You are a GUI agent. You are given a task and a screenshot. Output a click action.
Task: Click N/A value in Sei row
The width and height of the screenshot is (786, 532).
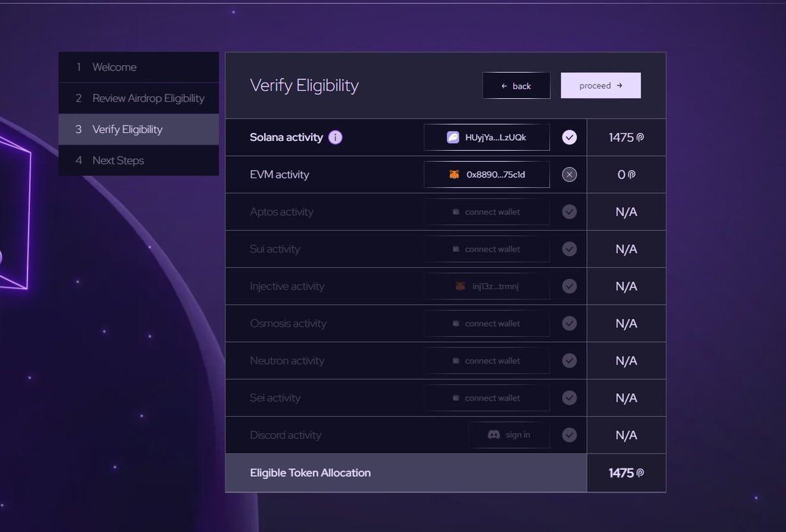626,398
